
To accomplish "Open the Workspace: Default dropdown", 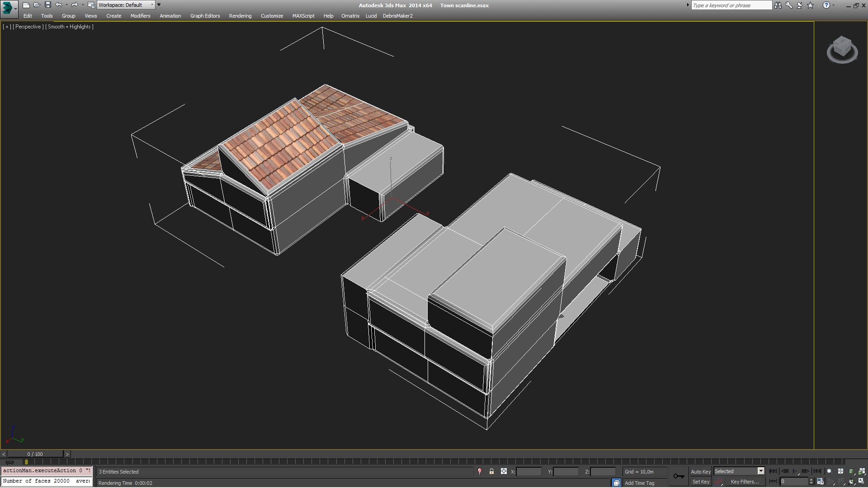I will point(126,5).
